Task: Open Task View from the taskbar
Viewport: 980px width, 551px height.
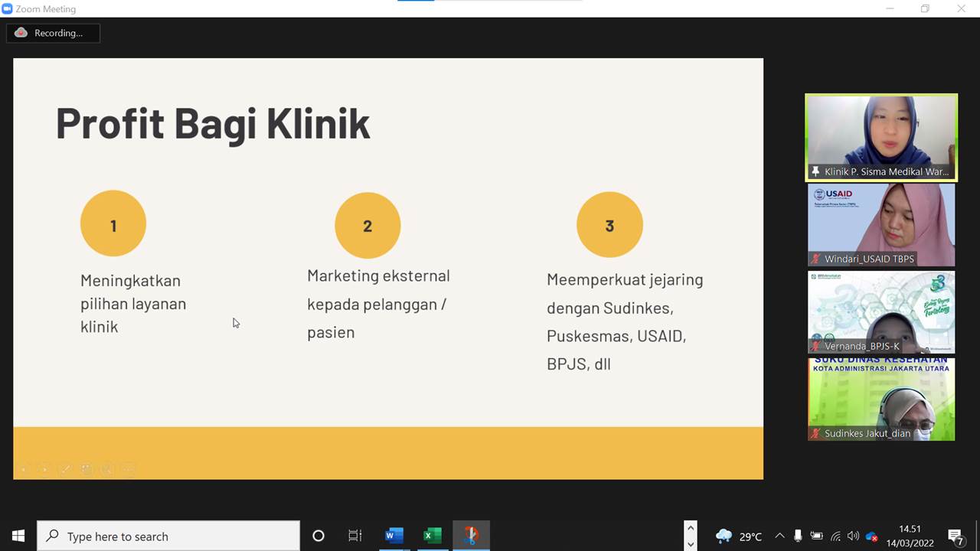Action: point(355,536)
